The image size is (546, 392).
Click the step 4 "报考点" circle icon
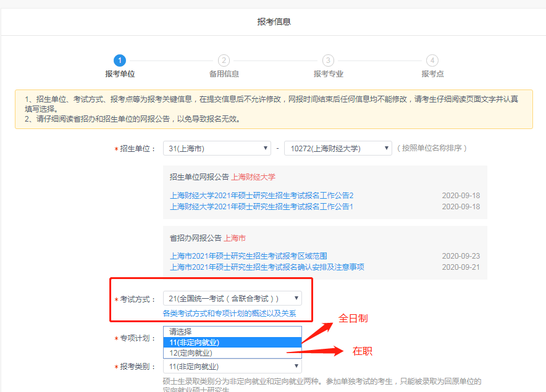[432, 60]
